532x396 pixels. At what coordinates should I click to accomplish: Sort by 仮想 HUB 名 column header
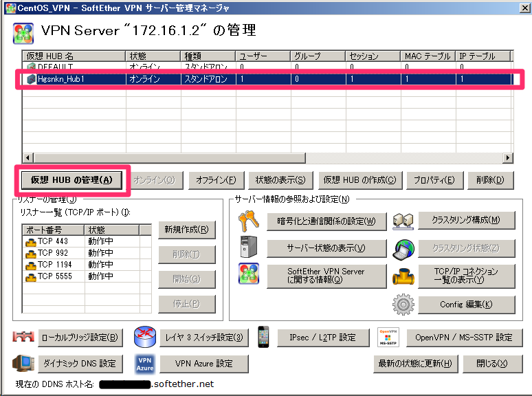click(74, 56)
